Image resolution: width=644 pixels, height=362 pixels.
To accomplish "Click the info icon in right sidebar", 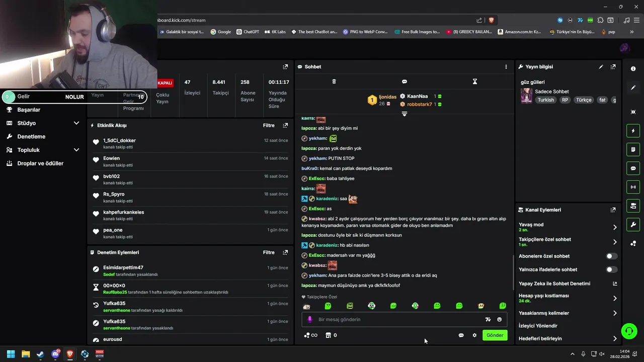I will [x=633, y=68].
